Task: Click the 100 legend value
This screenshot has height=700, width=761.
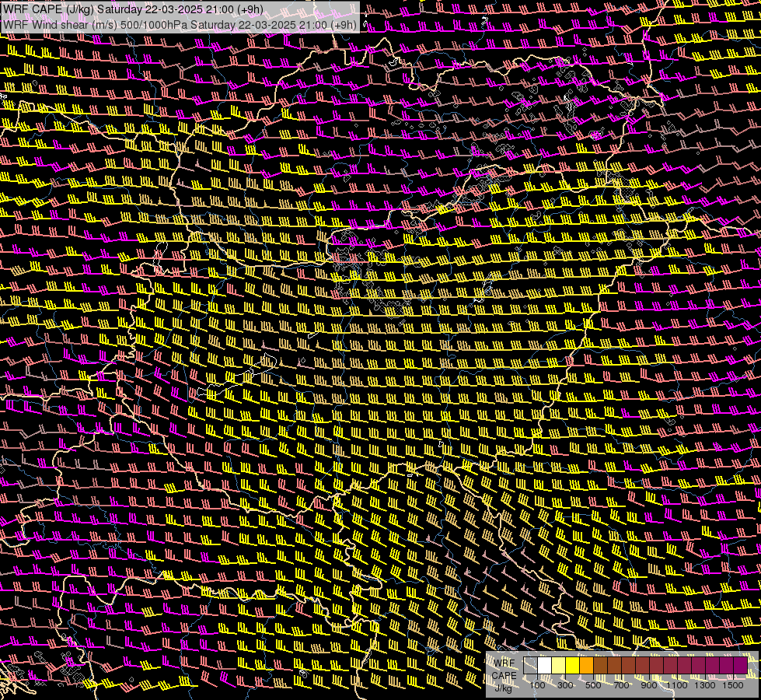Action: click(x=537, y=685)
